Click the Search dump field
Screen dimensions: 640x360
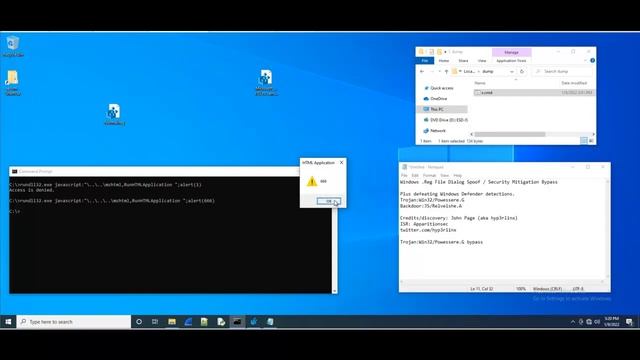[x=562, y=71]
